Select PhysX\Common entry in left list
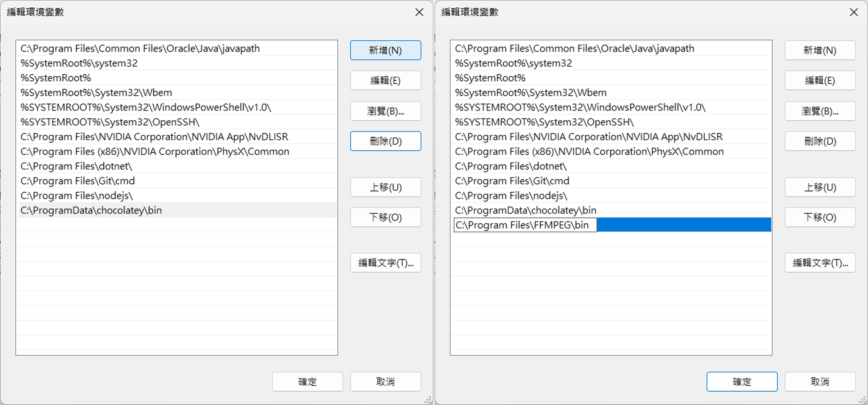 pos(155,151)
